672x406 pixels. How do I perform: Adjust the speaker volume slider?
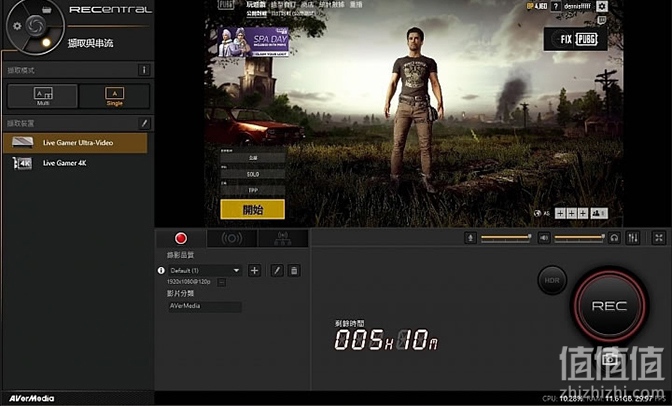[x=579, y=237]
